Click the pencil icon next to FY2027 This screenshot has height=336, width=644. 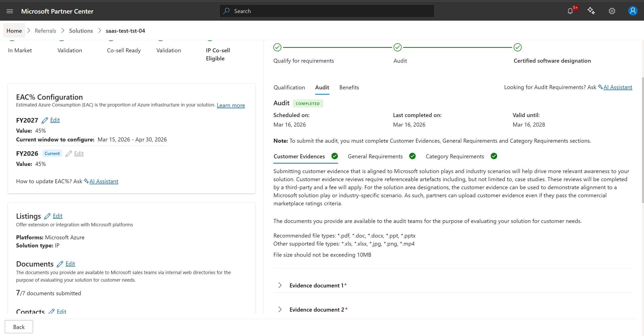[45, 120]
